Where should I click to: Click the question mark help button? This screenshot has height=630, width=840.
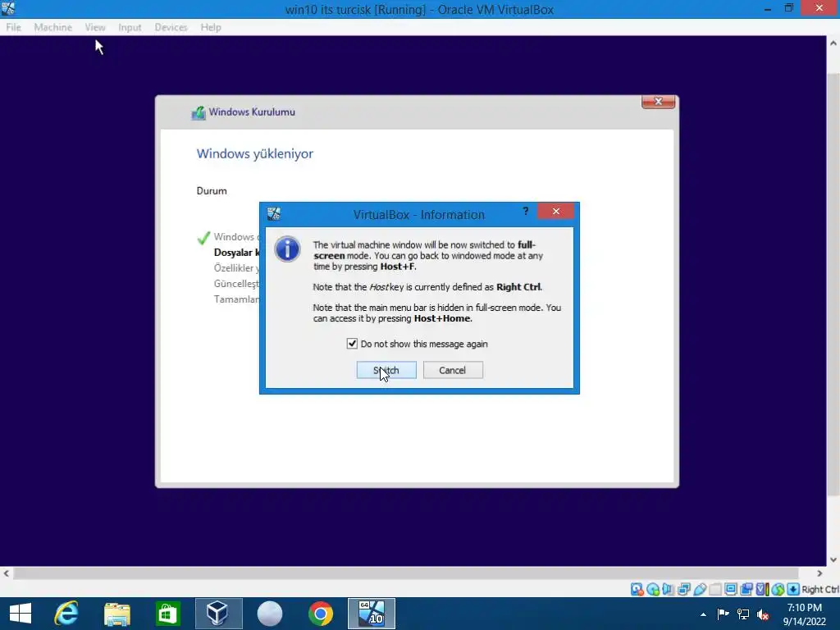tap(526, 211)
